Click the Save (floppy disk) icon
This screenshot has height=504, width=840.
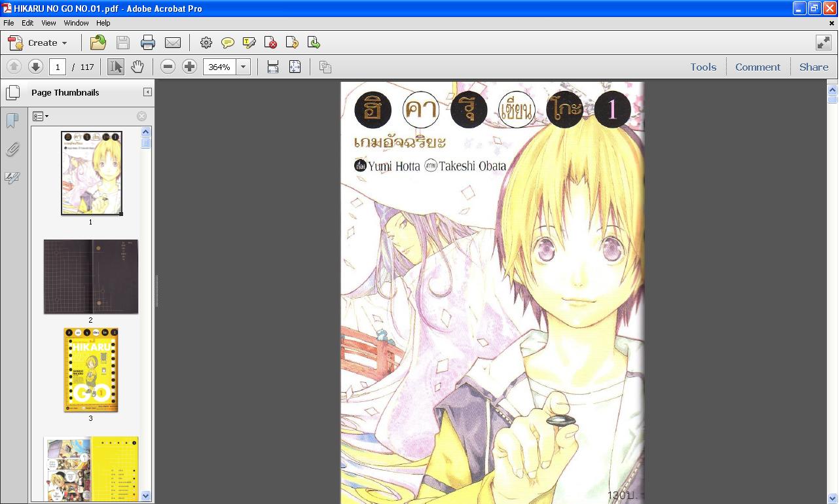pos(123,43)
